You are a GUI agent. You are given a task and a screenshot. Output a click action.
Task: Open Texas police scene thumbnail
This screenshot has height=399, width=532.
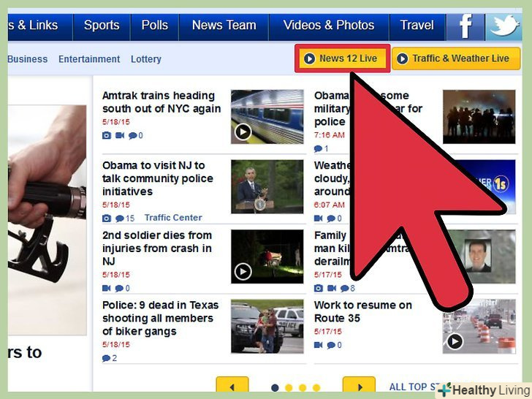point(267,327)
